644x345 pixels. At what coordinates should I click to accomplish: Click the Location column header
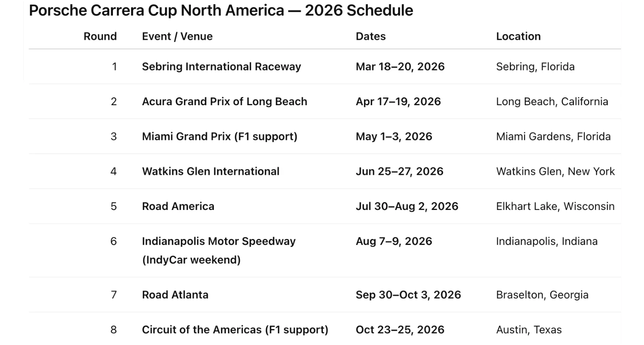pyautogui.click(x=518, y=36)
